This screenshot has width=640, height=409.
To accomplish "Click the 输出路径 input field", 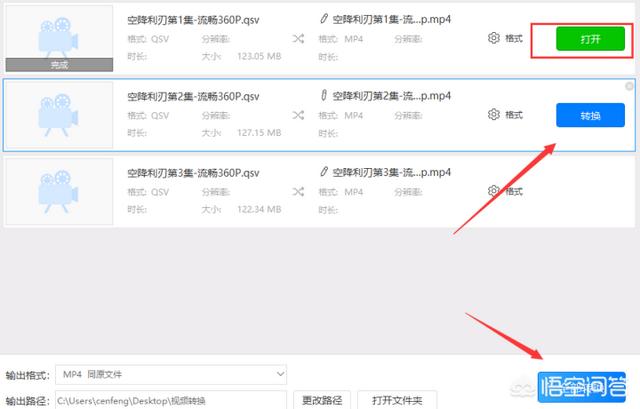I will click(x=171, y=400).
